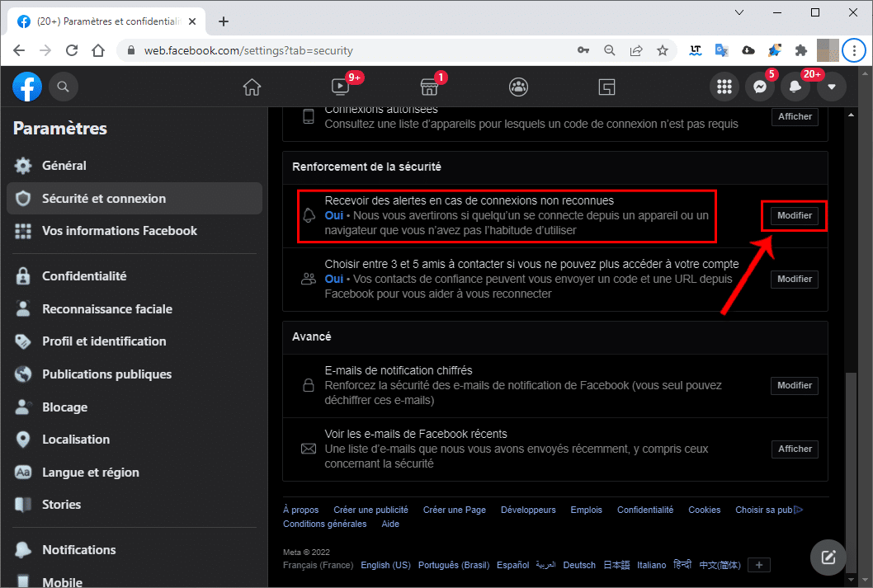
Task: Click Modifier for unrecognized login alerts
Action: click(795, 216)
